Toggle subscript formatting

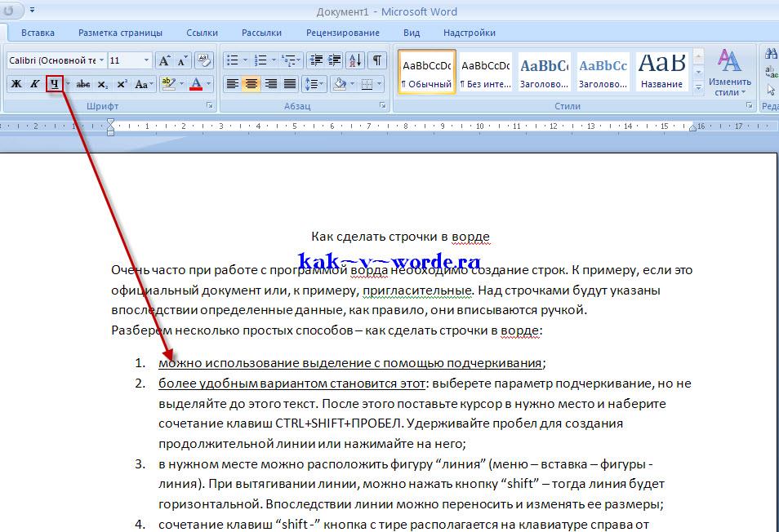(102, 84)
